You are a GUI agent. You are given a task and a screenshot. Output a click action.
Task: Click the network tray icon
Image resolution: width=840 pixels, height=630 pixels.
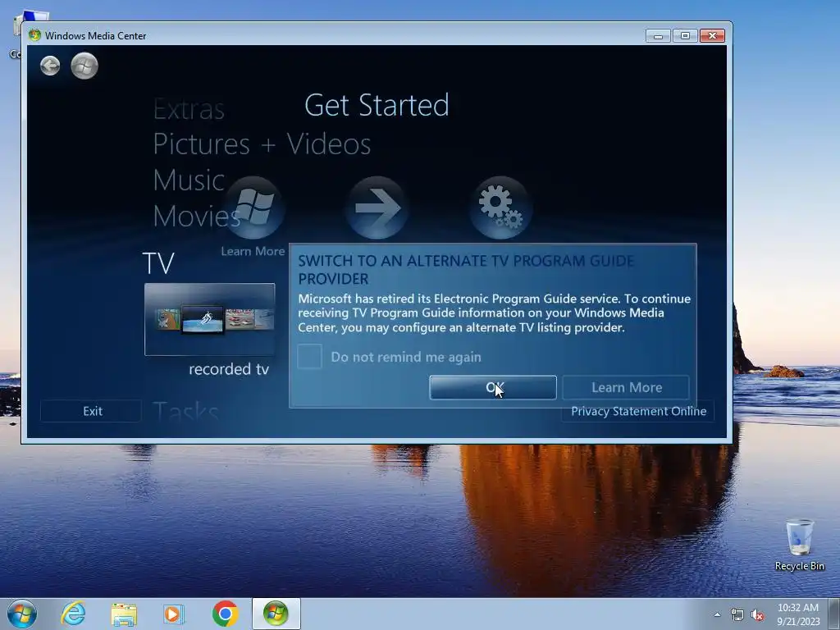(737, 615)
